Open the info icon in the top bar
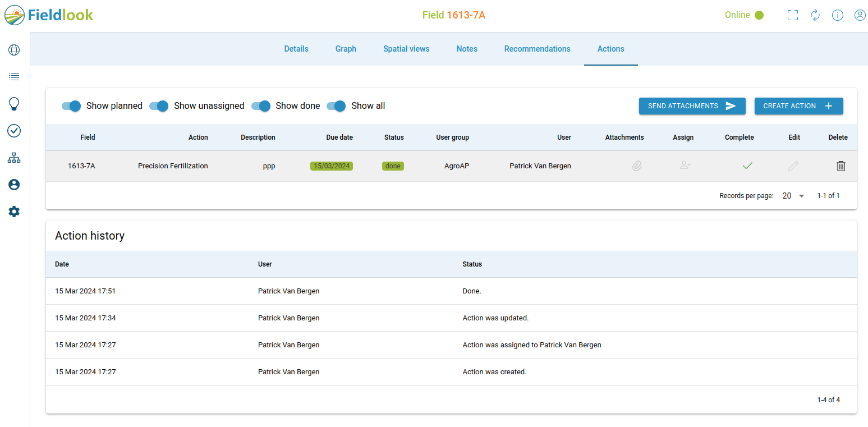The width and height of the screenshot is (868, 427). tap(838, 15)
